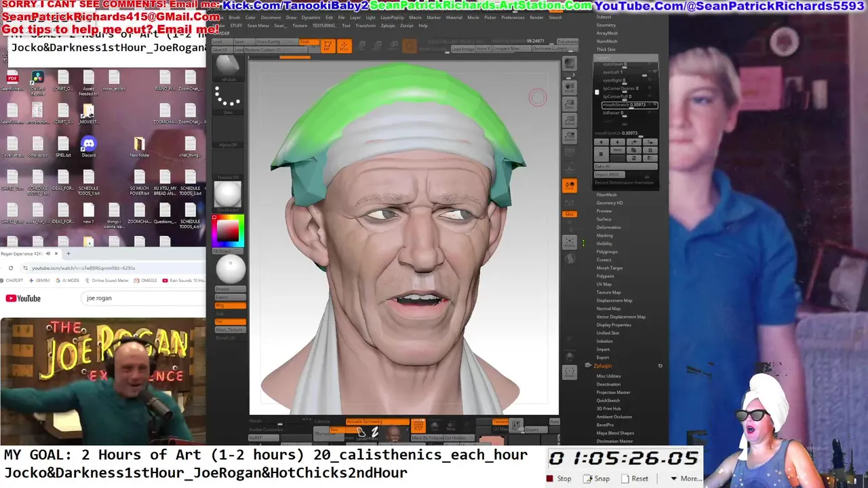This screenshot has height=488, width=868.
Task: Click the BPR render icon at top right of canvas
Action: coord(570,62)
